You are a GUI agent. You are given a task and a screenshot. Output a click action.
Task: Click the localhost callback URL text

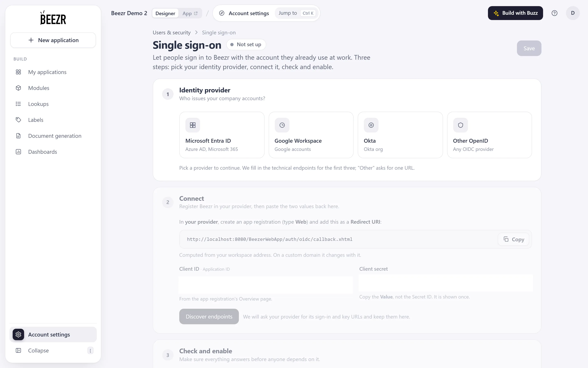269,239
